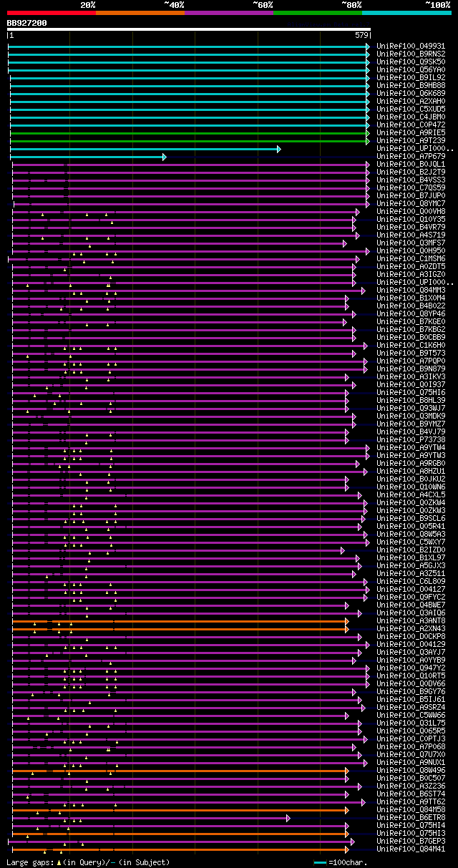The height and width of the screenshot is (868, 458).
Task: Click the UniRef100_C1K6H0 label
Action: [411, 345]
